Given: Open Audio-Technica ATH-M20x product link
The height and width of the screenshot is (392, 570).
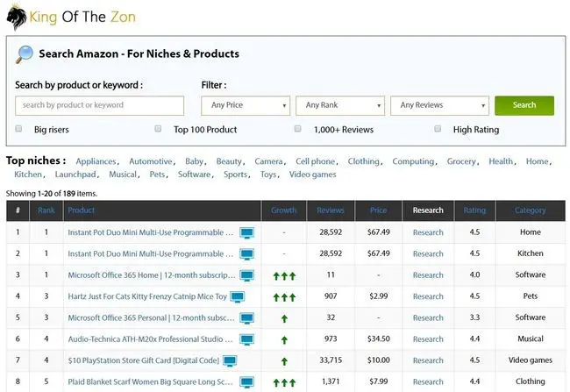Looking at the screenshot, I should pos(151,339).
